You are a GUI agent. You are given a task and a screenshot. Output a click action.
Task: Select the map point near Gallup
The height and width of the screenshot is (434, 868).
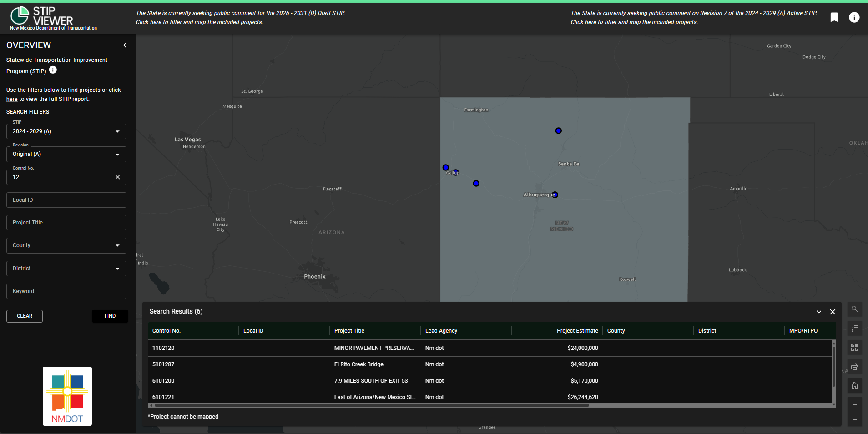pyautogui.click(x=456, y=172)
